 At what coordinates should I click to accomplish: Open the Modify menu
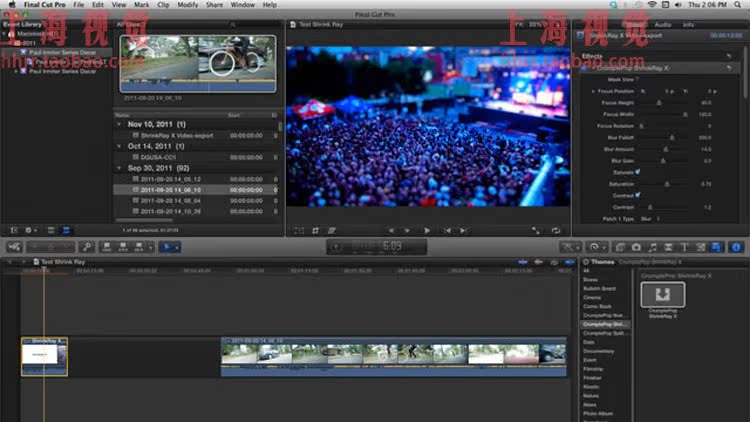188,5
